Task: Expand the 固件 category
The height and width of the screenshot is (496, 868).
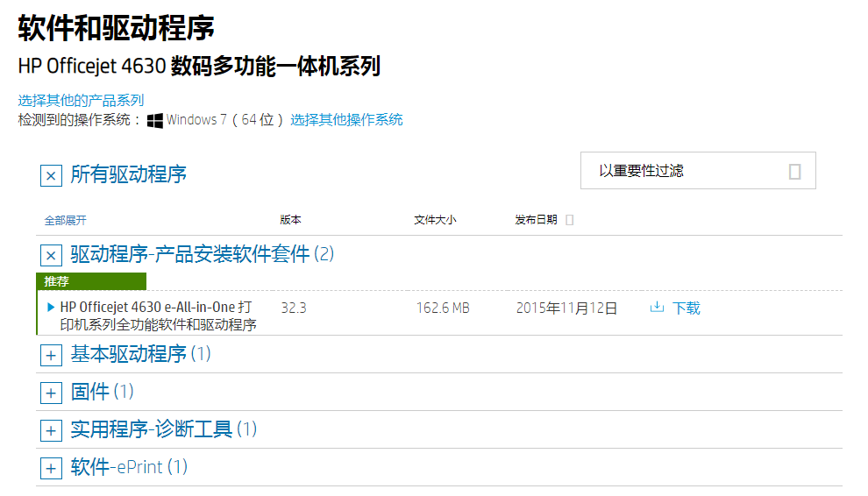Action: tap(51, 393)
